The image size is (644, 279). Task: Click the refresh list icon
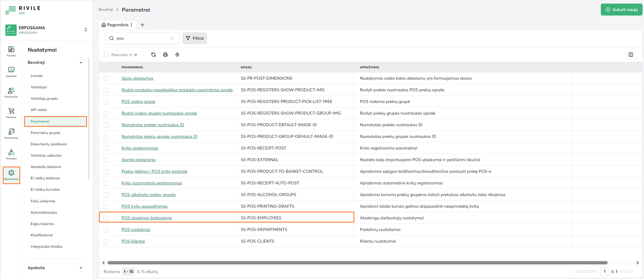[153, 55]
